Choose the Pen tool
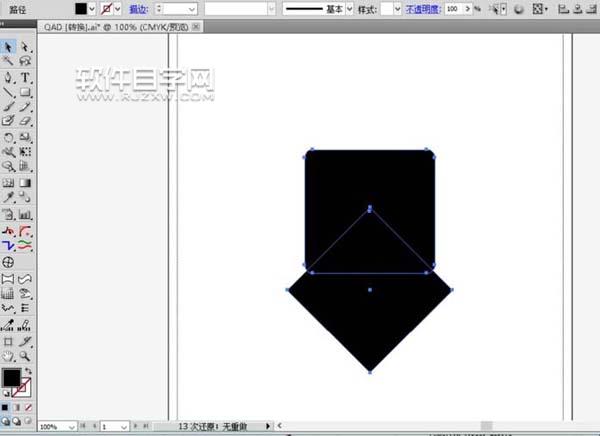This screenshot has height=436, width=600. click(x=8, y=77)
